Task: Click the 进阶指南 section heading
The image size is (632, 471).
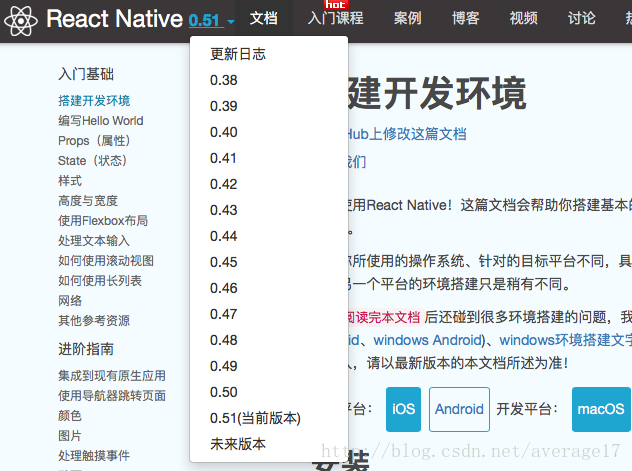Action: tap(86, 349)
